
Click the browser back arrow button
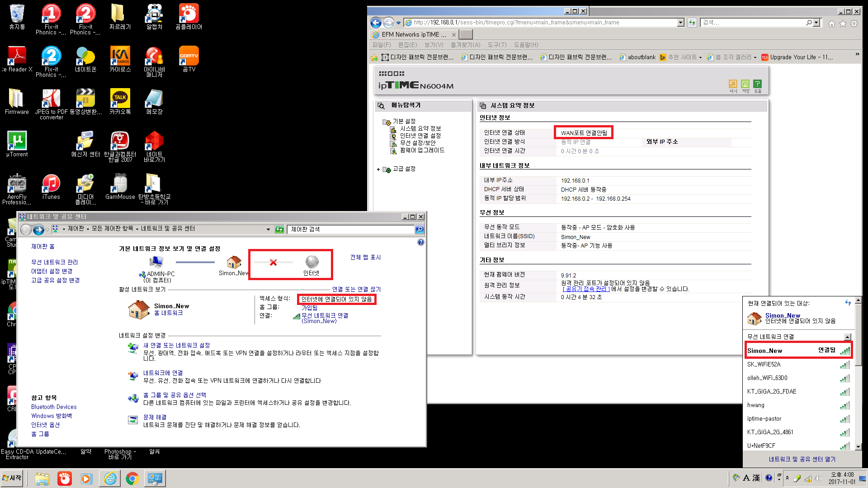[376, 23]
